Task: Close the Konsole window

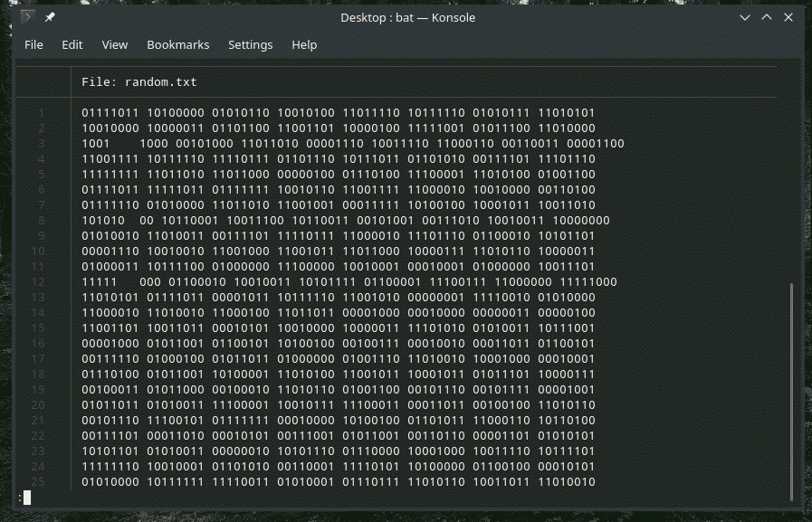Action: click(788, 17)
